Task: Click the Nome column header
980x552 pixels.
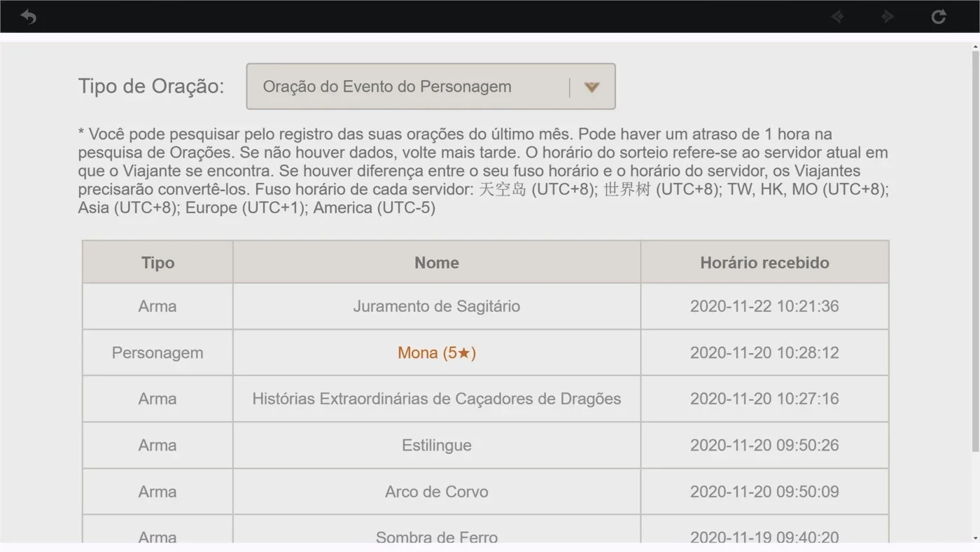Action: click(x=437, y=263)
